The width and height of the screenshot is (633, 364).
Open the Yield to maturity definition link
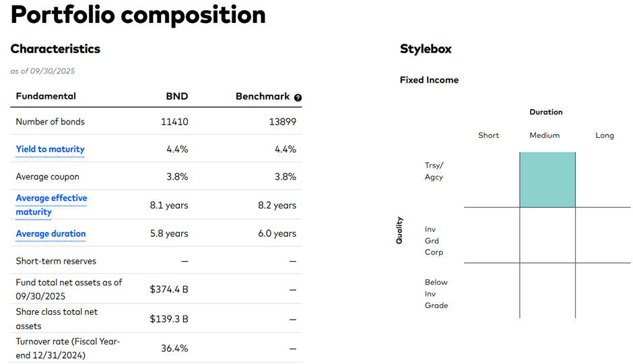click(x=51, y=149)
